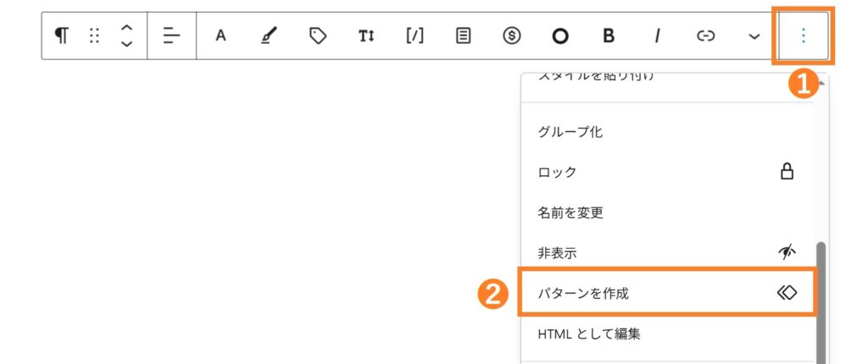Move block up with the up chevron
Viewport: 868px width, 364px height.
(x=127, y=28)
